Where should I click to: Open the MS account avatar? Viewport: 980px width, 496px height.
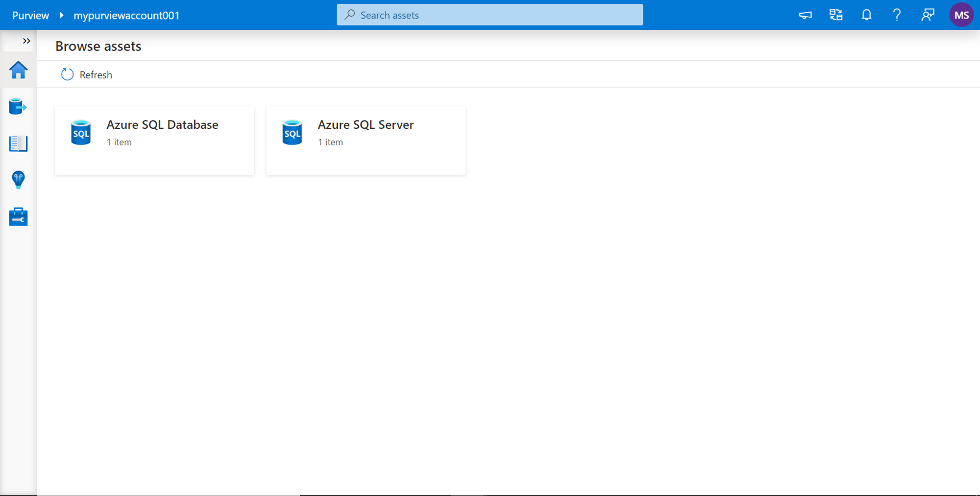(961, 15)
